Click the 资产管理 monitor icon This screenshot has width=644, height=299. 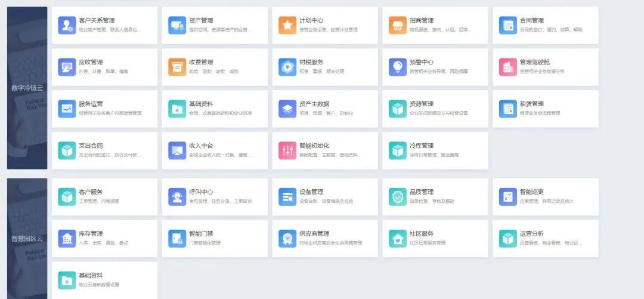(177, 25)
